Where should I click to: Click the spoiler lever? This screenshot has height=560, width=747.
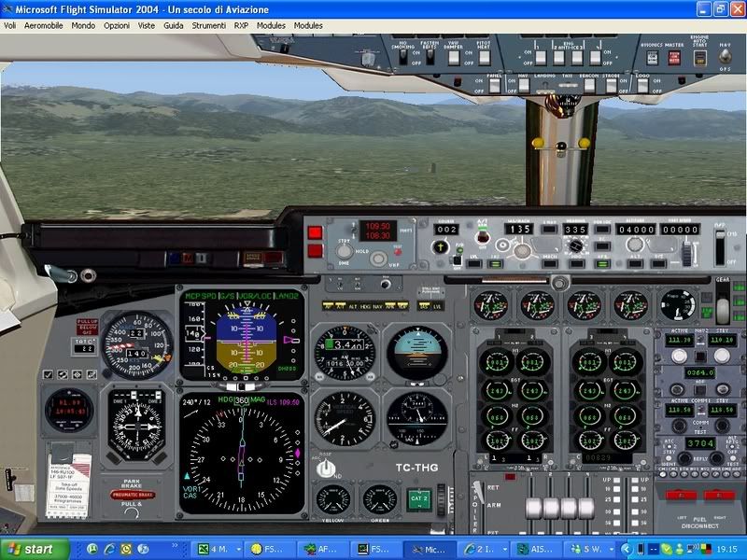click(478, 493)
